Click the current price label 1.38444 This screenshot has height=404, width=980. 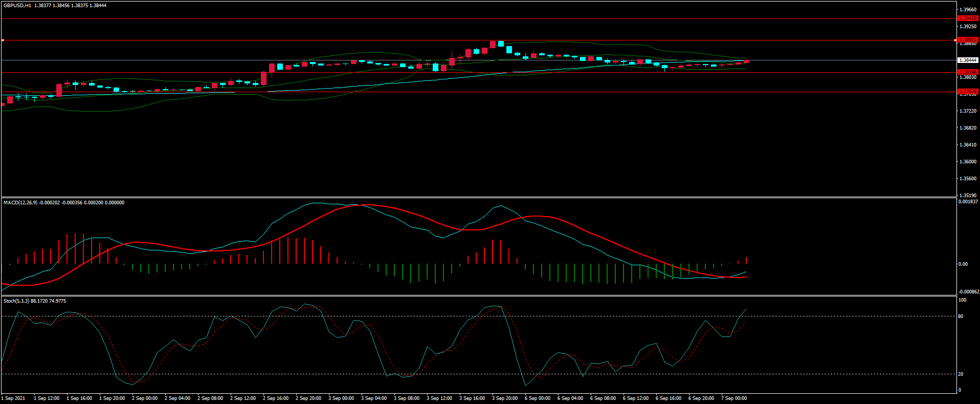tap(967, 60)
